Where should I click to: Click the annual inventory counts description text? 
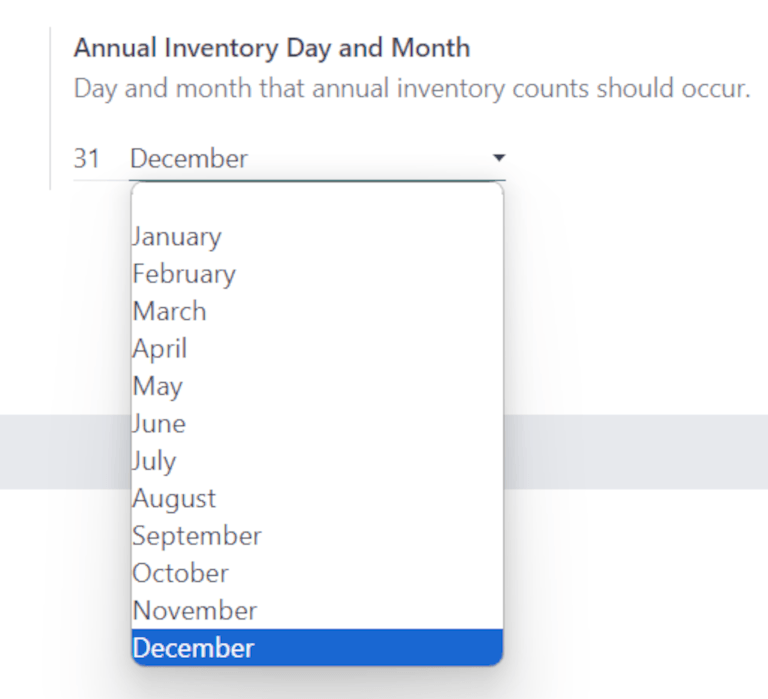click(x=412, y=88)
